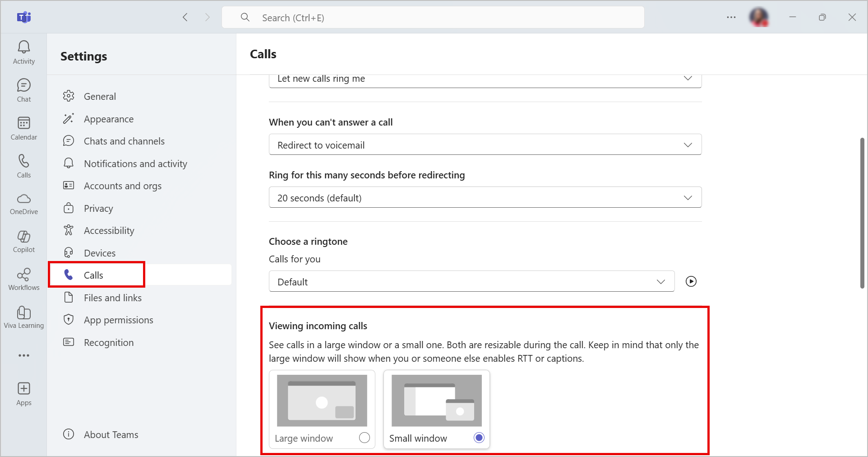Click the Viewing incoming calls heading

click(x=318, y=326)
